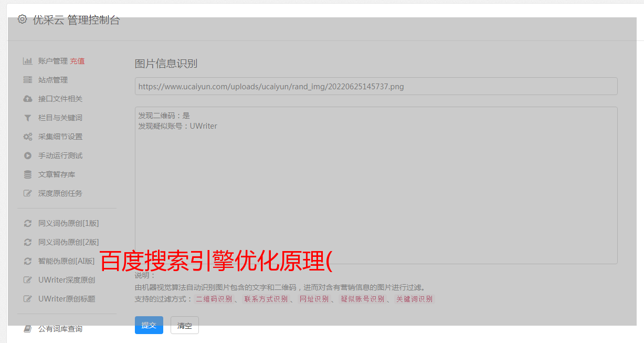Click the 清空 button

185,325
